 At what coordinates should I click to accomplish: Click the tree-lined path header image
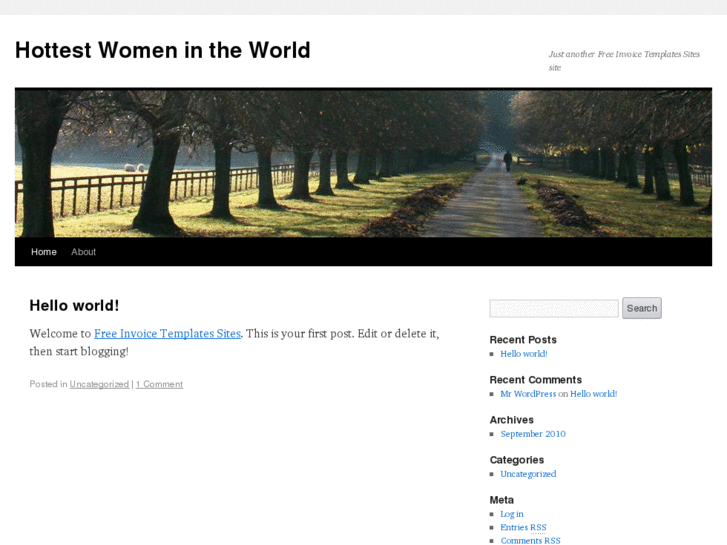[363, 163]
